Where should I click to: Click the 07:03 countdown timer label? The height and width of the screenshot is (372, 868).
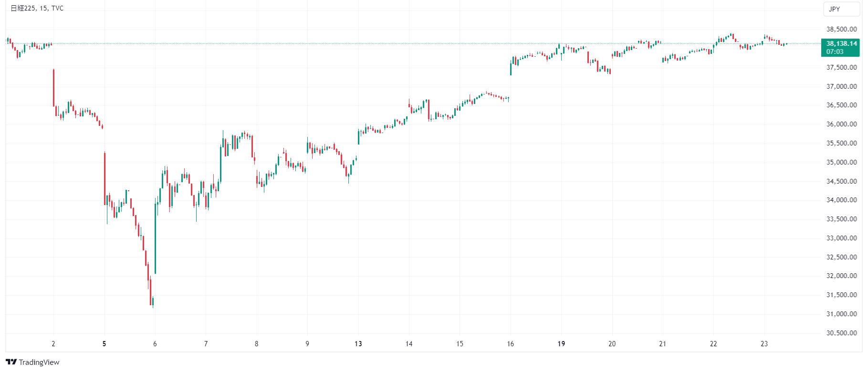tap(835, 52)
